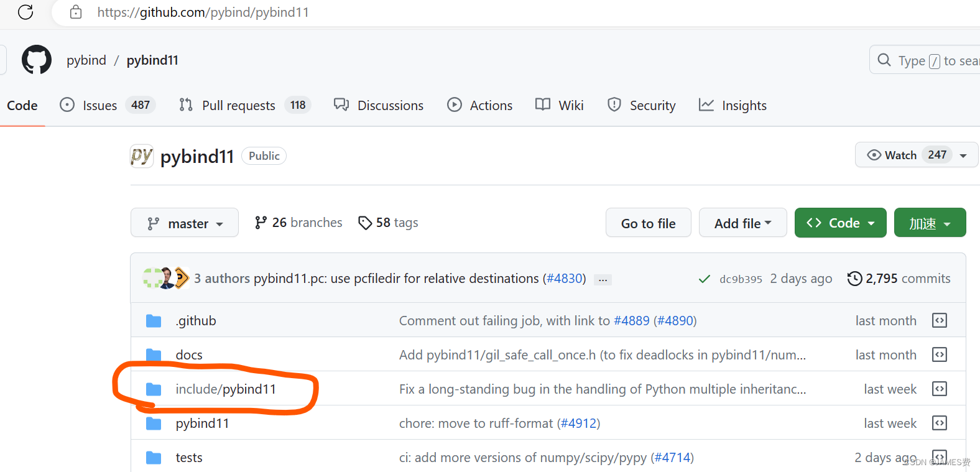Open code view icon on docs row
Image resolution: width=980 pixels, height=472 pixels.
940,354
